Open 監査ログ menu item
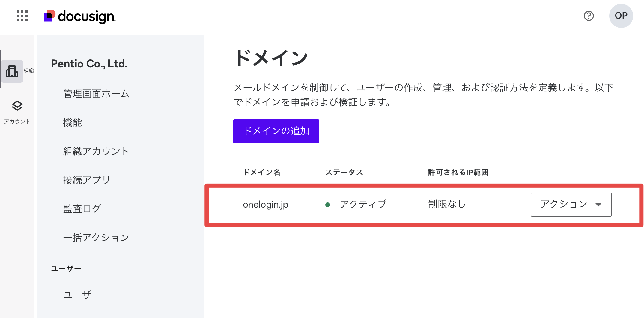Viewport: 644px width, 318px height. click(82, 209)
